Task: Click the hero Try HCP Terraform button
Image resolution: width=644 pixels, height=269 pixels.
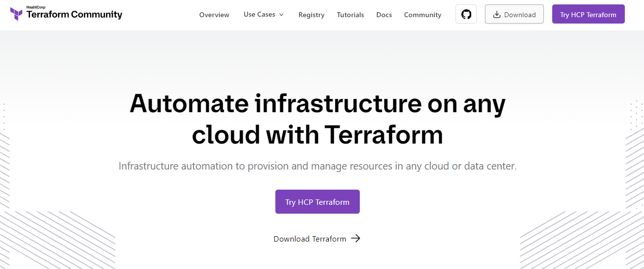Action: tap(317, 202)
